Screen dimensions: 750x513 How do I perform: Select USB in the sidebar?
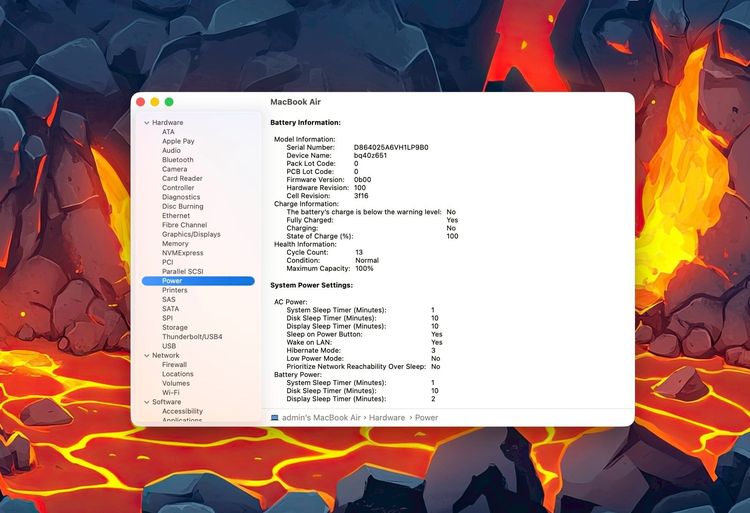169,346
